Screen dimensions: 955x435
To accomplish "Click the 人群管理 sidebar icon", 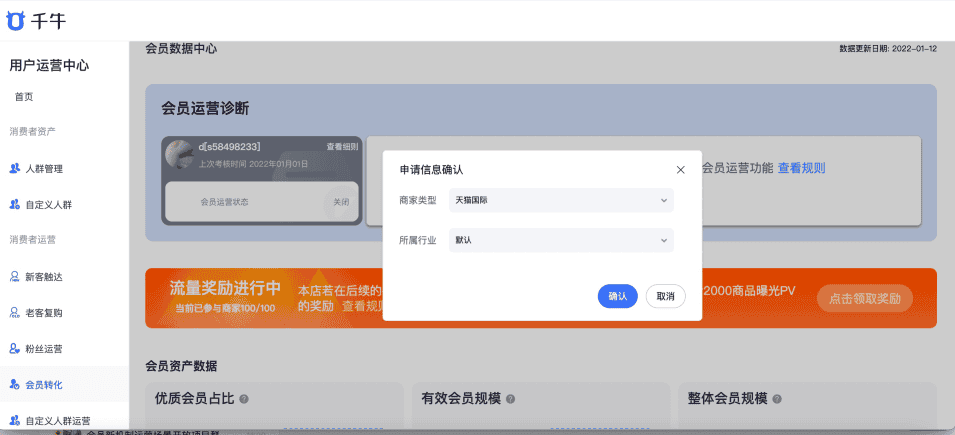I will (15, 169).
